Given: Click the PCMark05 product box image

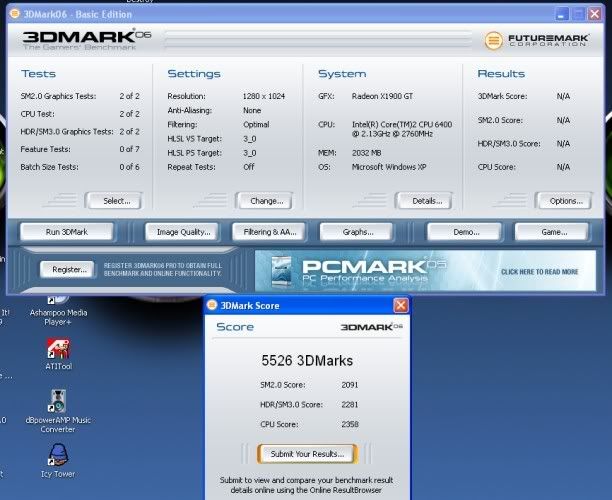Looking at the screenshot, I should 281,271.
